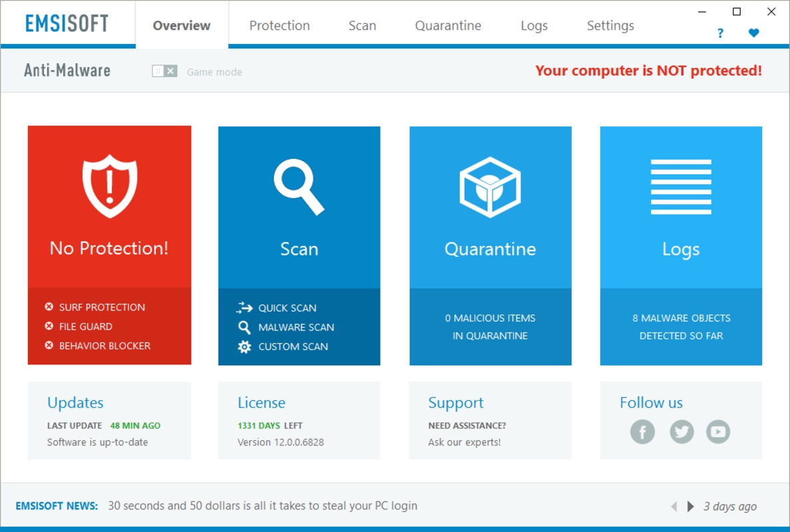The image size is (790, 532).
Task: Click the Quarantine box icon
Action: (x=490, y=188)
